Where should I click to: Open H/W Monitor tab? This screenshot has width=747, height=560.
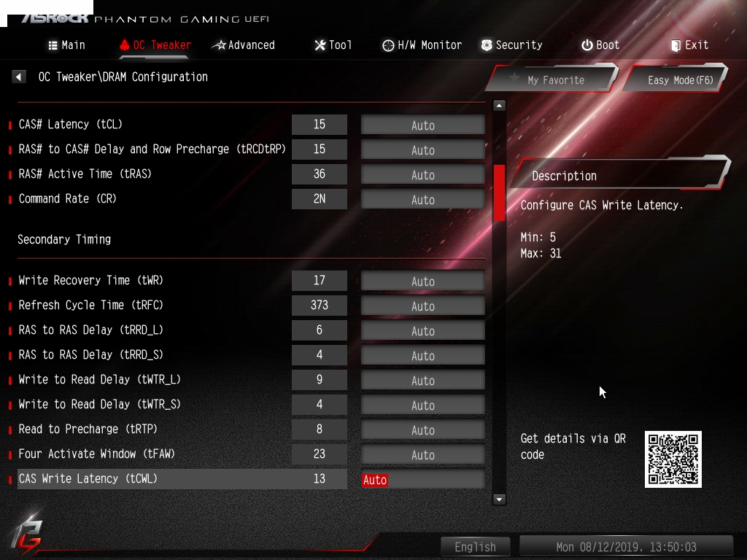(x=422, y=45)
